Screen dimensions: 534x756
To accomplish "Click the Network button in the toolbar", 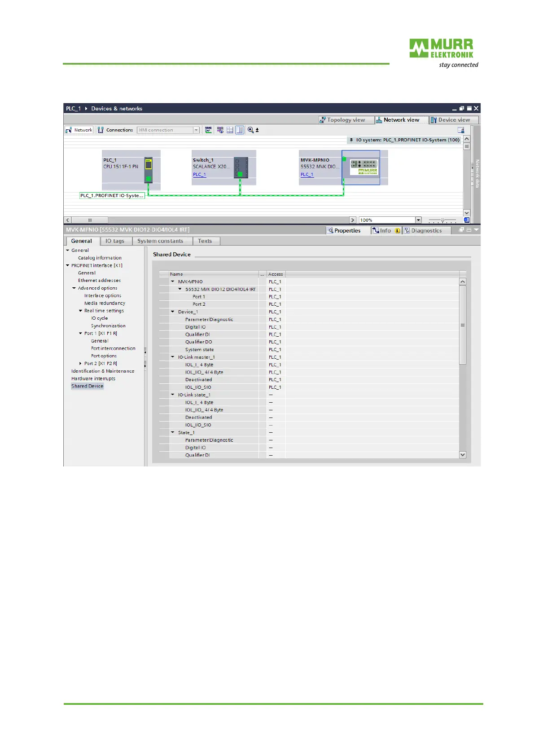I will click(79, 130).
